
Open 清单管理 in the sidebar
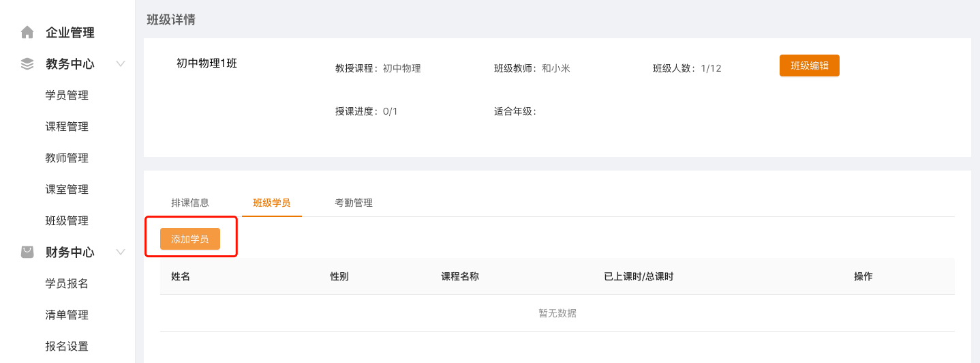point(67,315)
